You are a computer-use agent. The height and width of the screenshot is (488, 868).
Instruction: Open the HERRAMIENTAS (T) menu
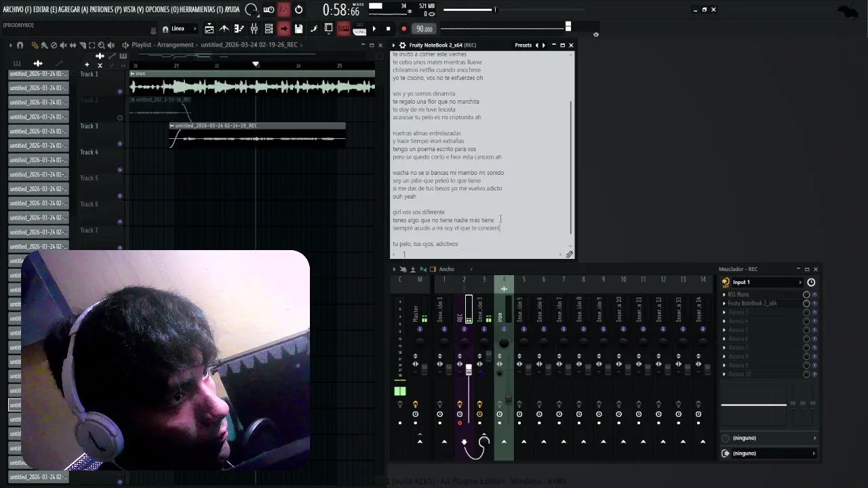click(201, 9)
